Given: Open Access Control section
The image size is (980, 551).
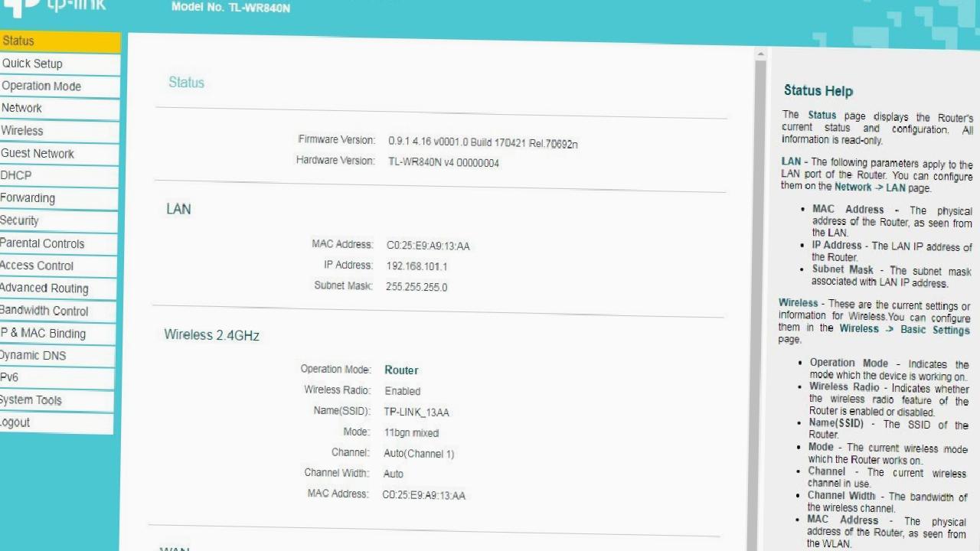Looking at the screenshot, I should point(58,266).
